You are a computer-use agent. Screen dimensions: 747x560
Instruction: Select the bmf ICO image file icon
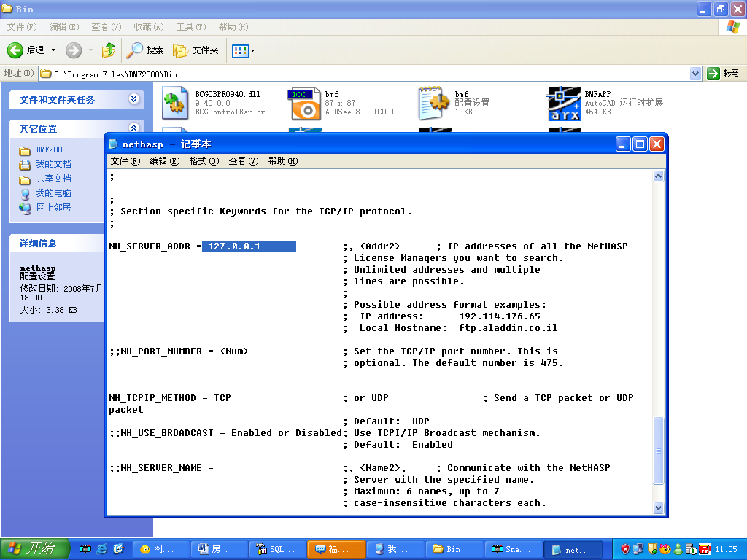coord(304,103)
